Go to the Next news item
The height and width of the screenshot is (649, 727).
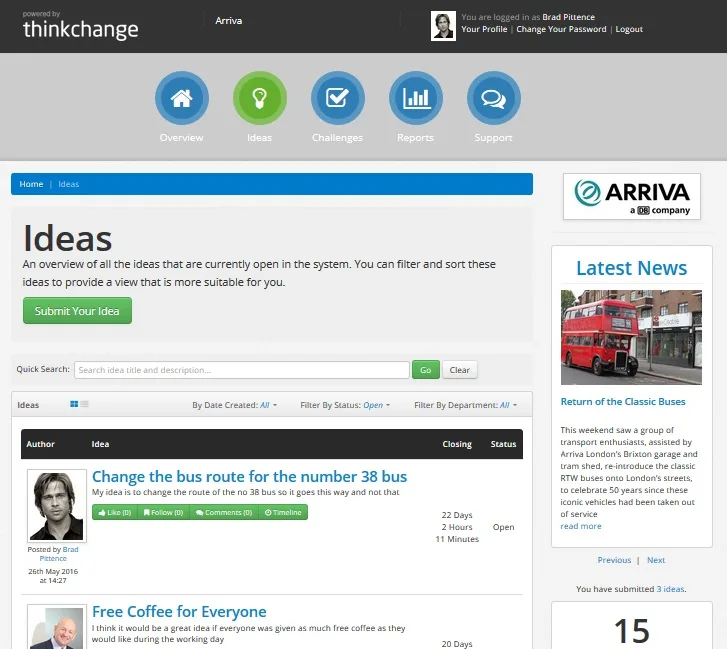coord(656,560)
